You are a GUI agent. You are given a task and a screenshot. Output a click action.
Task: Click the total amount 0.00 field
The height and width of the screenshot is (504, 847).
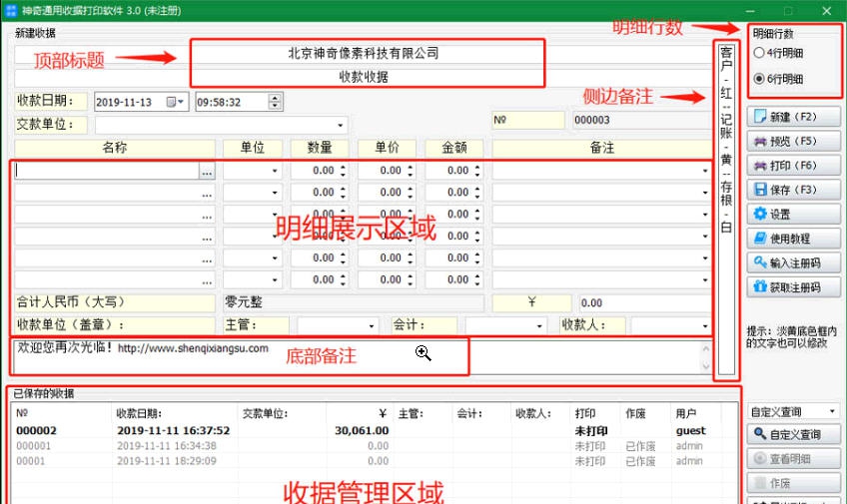point(645,302)
